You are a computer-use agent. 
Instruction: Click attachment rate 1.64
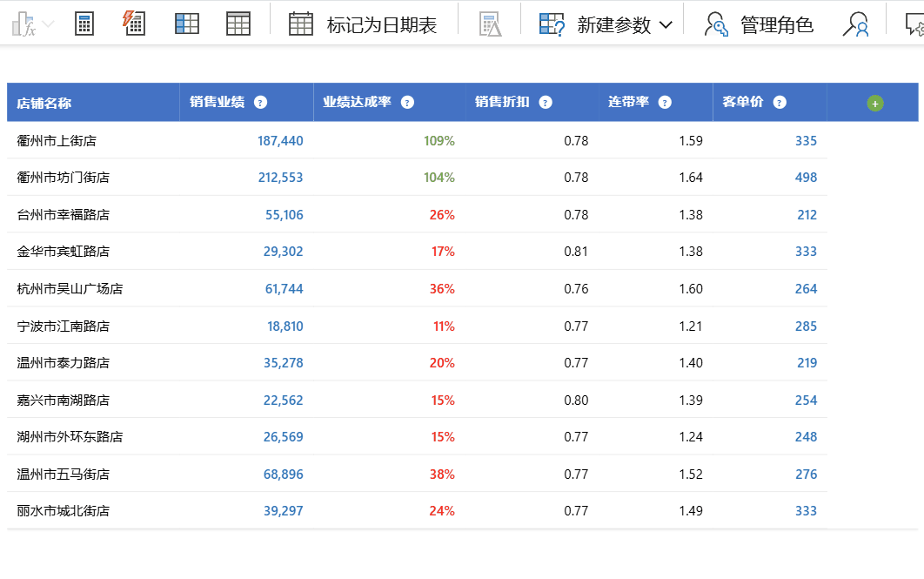tap(691, 178)
